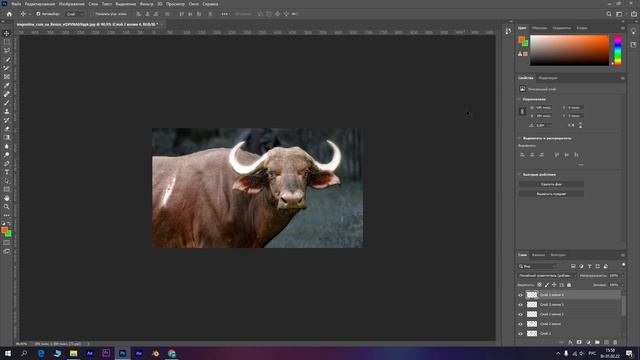Screen dimensions: 640x360
Task: Select the Frame tool
Action: point(7,77)
